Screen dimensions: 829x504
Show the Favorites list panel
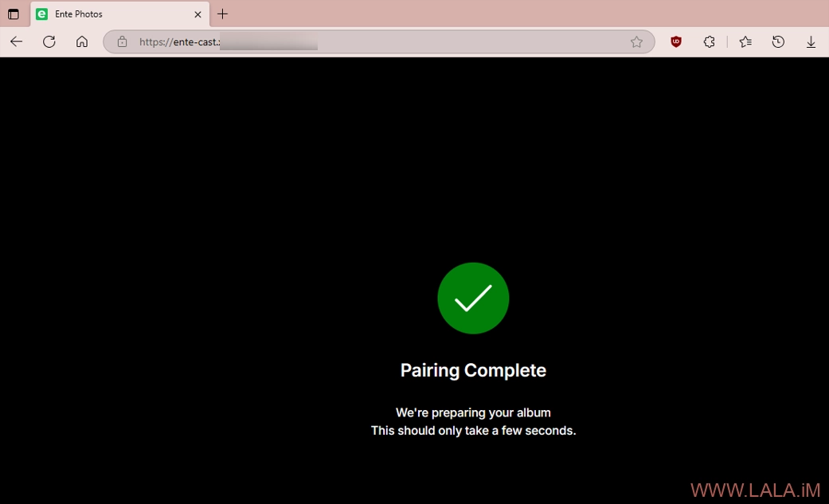click(745, 42)
